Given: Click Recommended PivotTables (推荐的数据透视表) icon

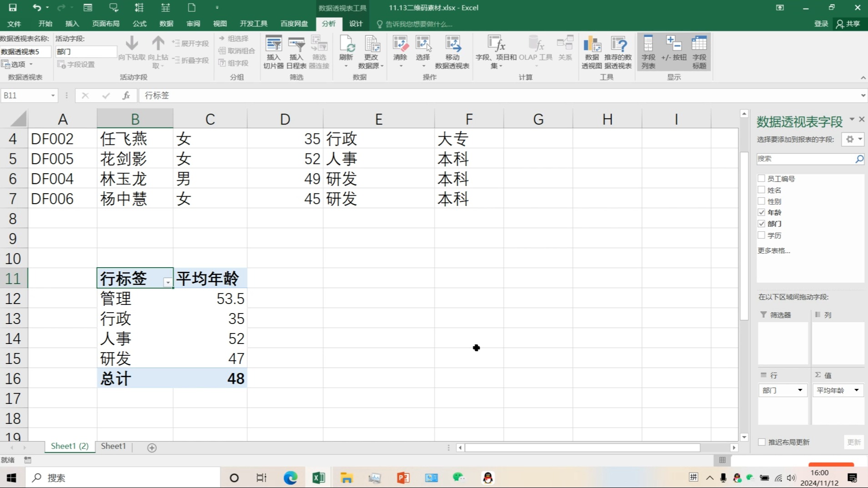Looking at the screenshot, I should [x=618, y=52].
